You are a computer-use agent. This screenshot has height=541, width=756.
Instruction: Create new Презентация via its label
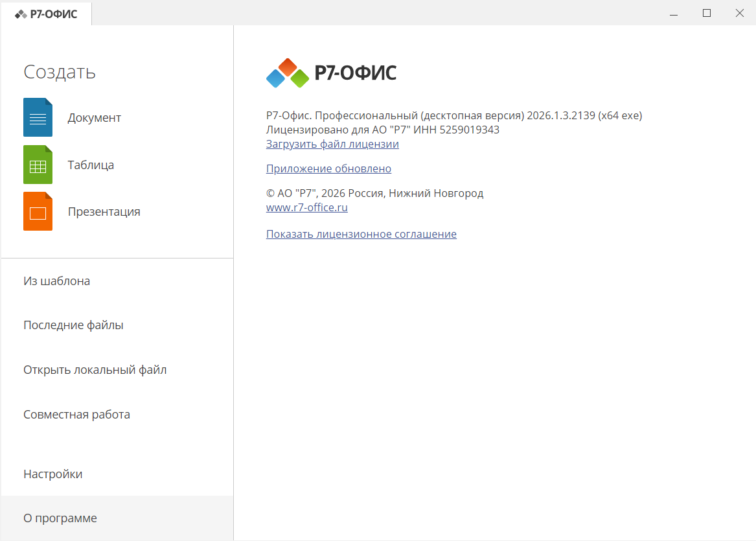[104, 212]
